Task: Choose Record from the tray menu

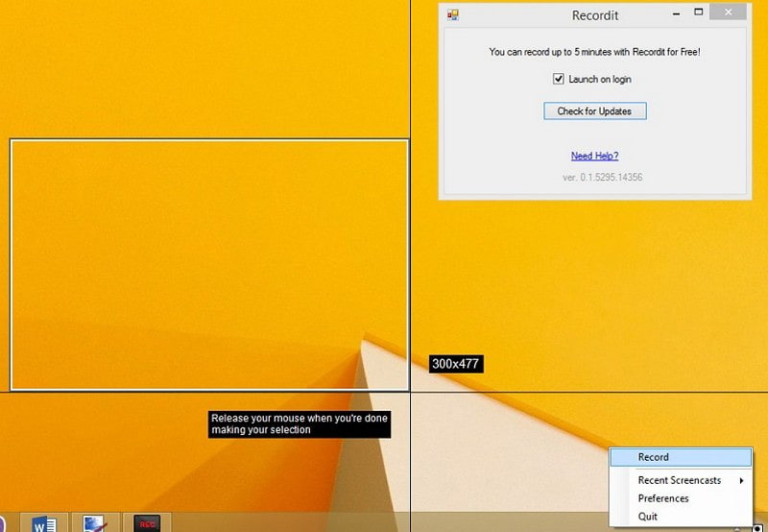Action: (x=681, y=457)
